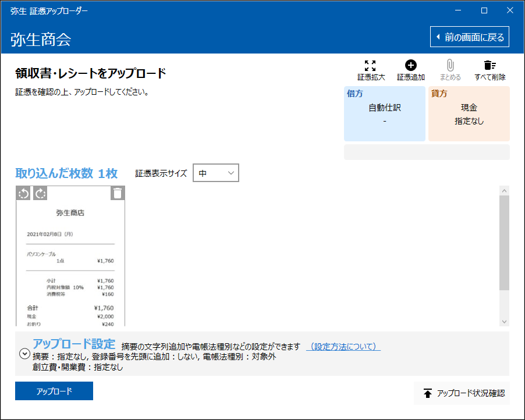Select the 貸方 現金 panel
The width and height of the screenshot is (525, 420).
pyautogui.click(x=469, y=114)
